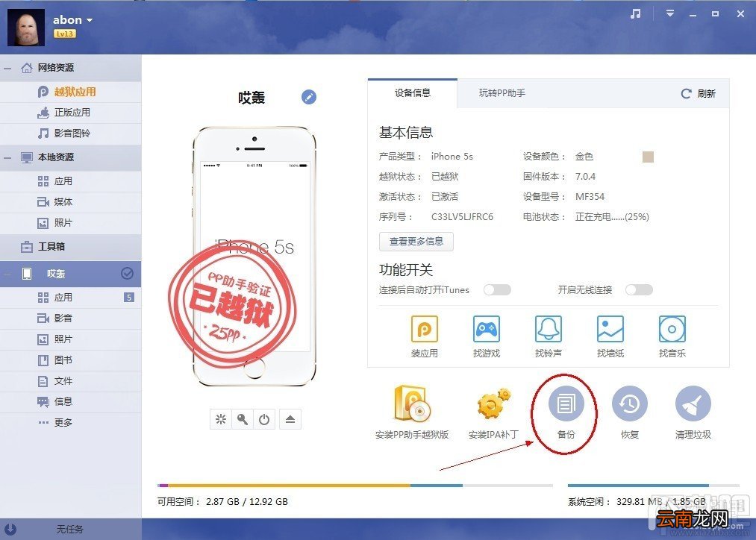Open device 图书 books item
Viewport: 756px width, 540px height.
click(70, 360)
